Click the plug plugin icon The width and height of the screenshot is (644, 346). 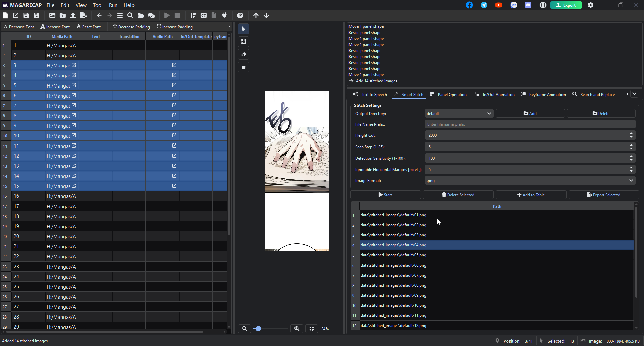click(x=224, y=15)
